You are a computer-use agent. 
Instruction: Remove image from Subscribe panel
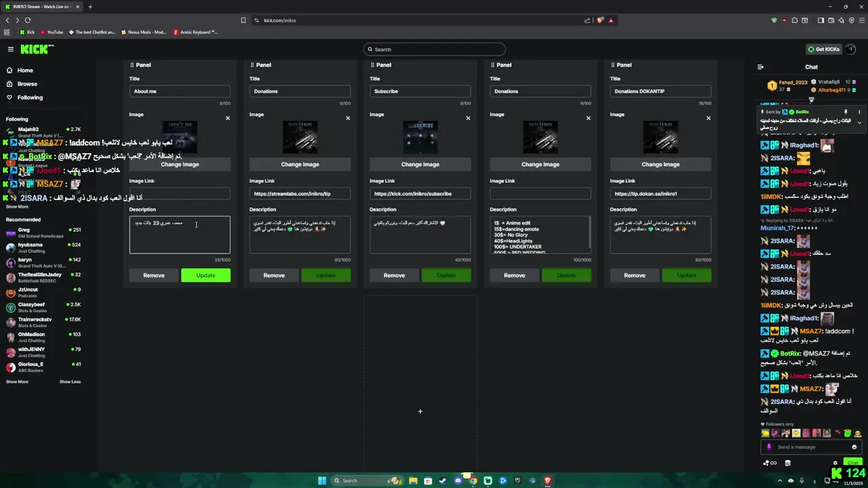[x=468, y=118]
